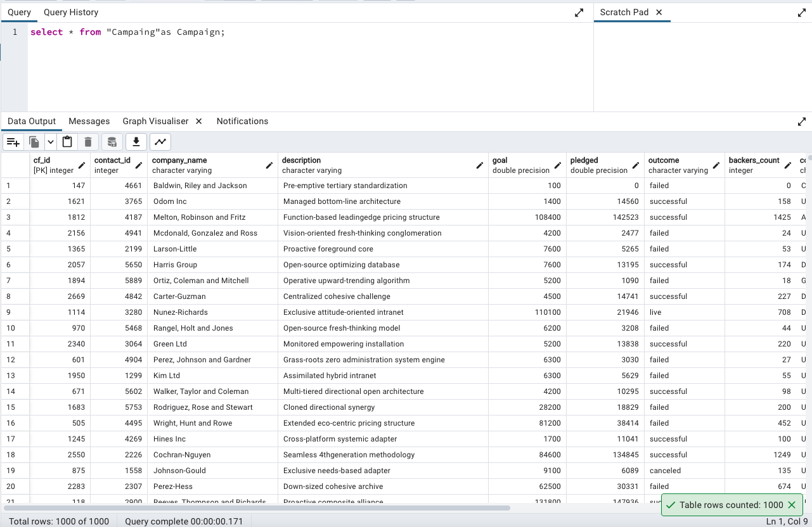
Task: Click outcome cell showing "live"
Action: [685, 312]
